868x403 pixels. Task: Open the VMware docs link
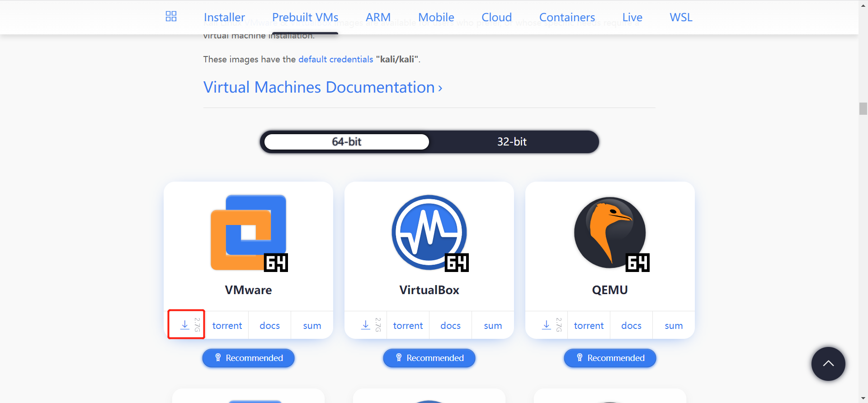click(x=269, y=325)
